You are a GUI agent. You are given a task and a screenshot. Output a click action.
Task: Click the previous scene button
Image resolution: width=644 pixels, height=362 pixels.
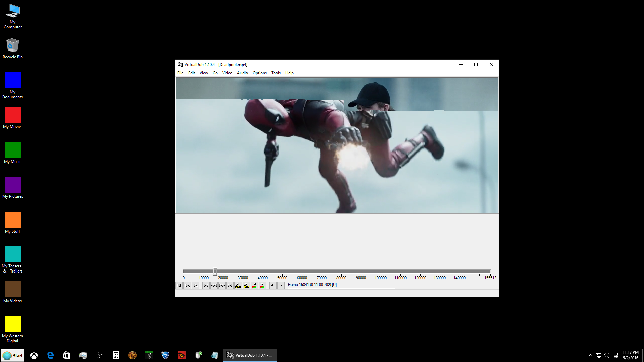[x=254, y=286]
